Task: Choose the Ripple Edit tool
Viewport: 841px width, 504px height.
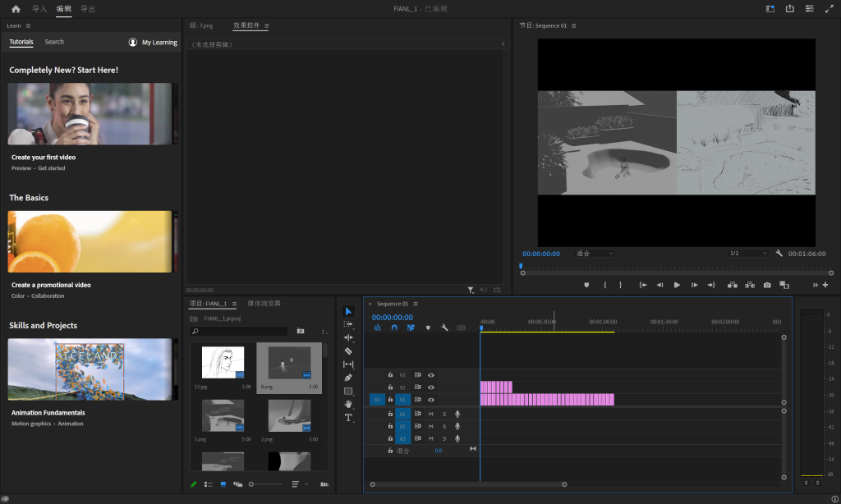Action: [x=348, y=337]
